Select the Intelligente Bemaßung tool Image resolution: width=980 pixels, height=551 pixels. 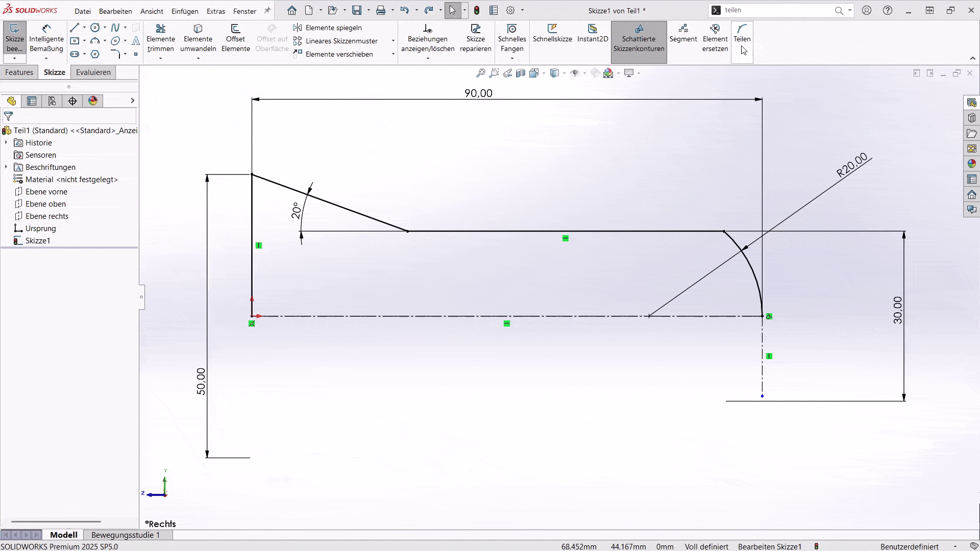[x=46, y=38]
